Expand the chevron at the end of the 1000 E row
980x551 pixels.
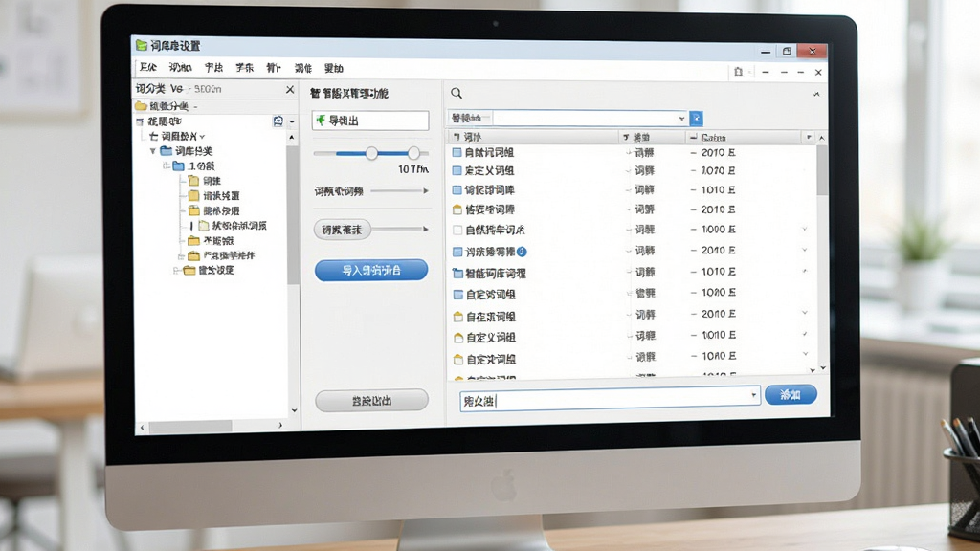pyautogui.click(x=805, y=230)
